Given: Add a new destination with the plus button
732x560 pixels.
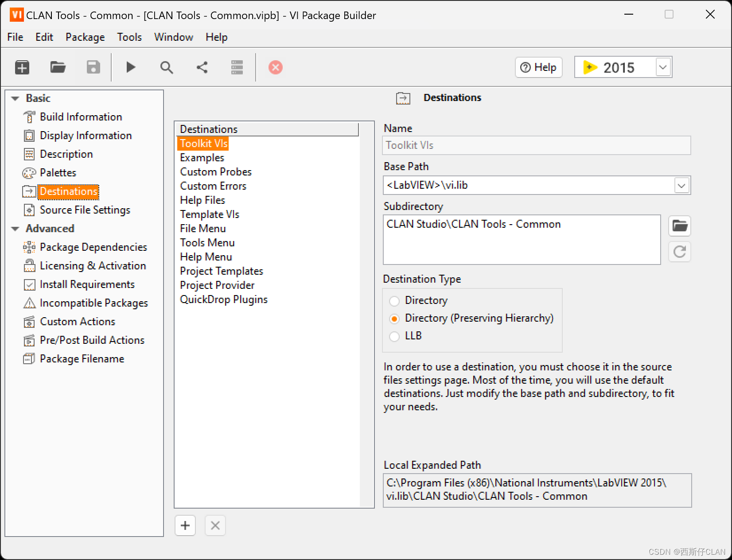Looking at the screenshot, I should click(x=185, y=525).
